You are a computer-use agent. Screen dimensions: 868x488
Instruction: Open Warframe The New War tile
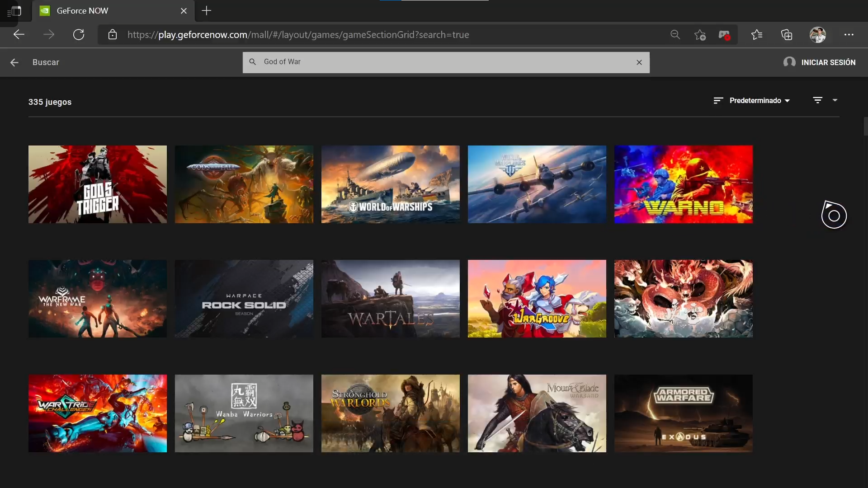click(x=98, y=299)
